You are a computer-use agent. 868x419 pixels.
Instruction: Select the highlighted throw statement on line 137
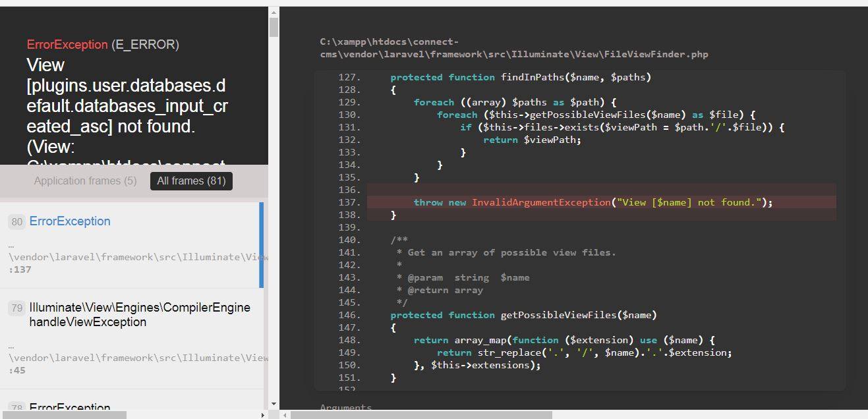pos(593,202)
